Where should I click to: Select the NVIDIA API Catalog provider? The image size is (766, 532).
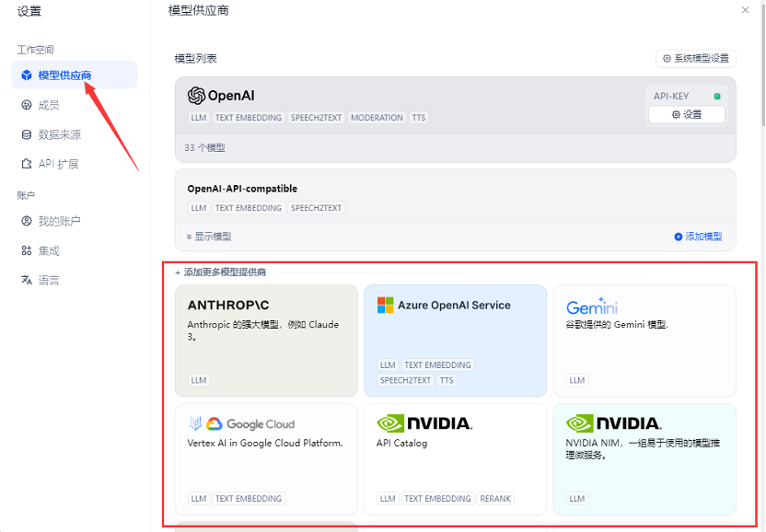tap(455, 457)
